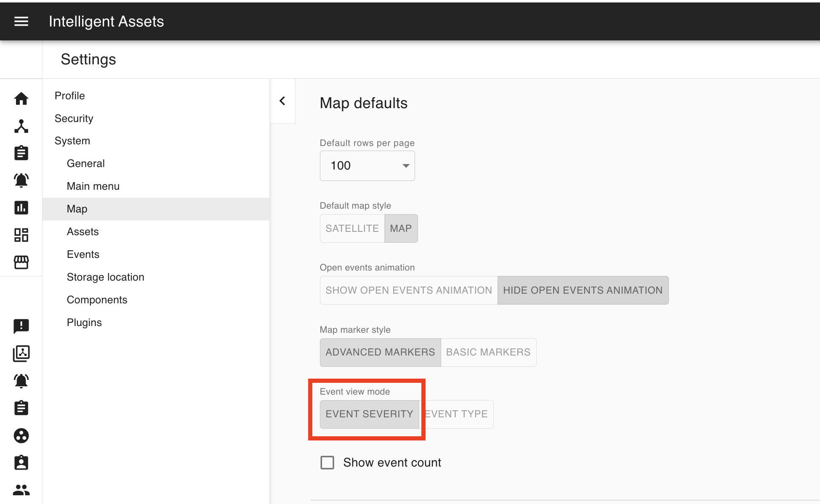Open the dashboard widgets icon
This screenshot has height=504, width=820.
[21, 235]
